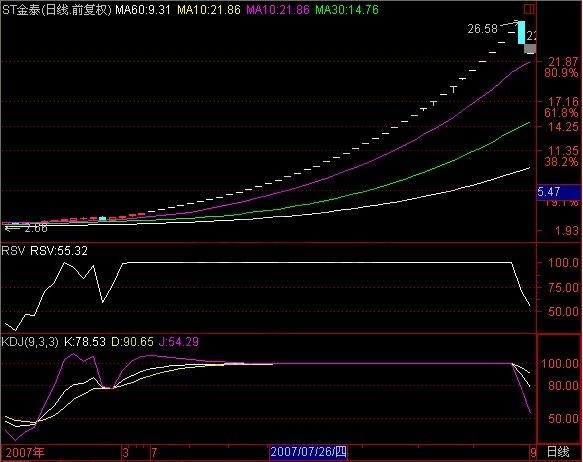Click the 80.9% retracement label
This screenshot has height=462, width=583.
[561, 73]
